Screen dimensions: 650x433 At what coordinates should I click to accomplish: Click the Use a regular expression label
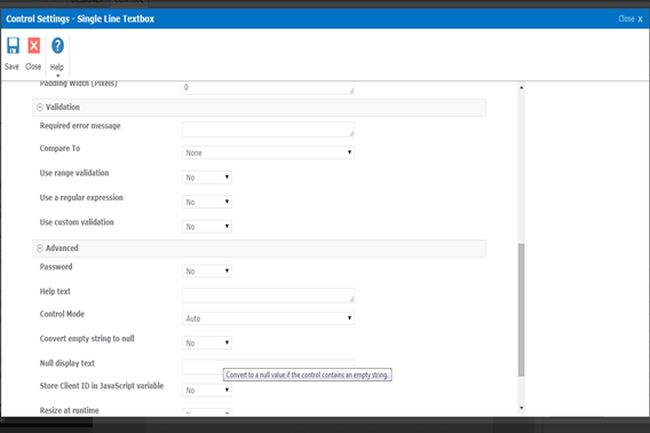pos(81,198)
